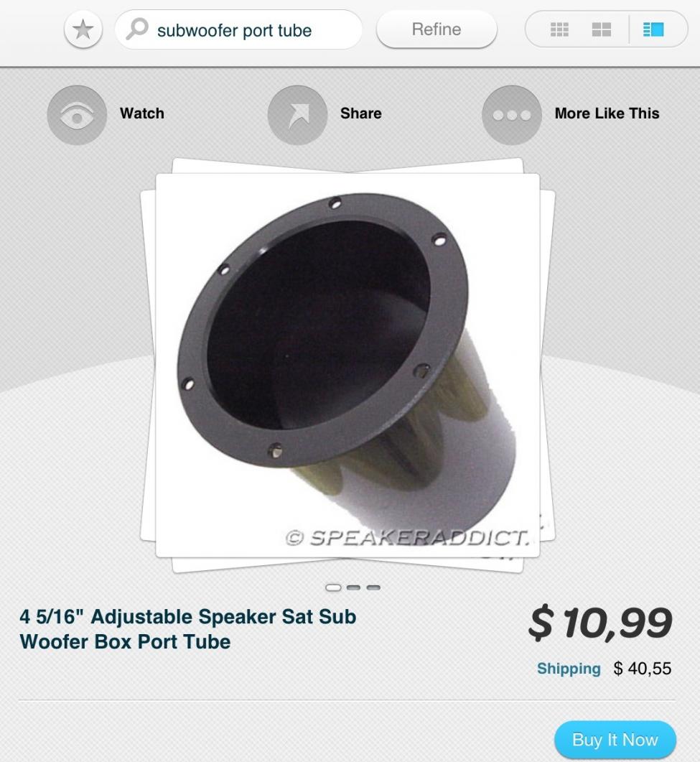Open the Refine filter options

click(437, 29)
